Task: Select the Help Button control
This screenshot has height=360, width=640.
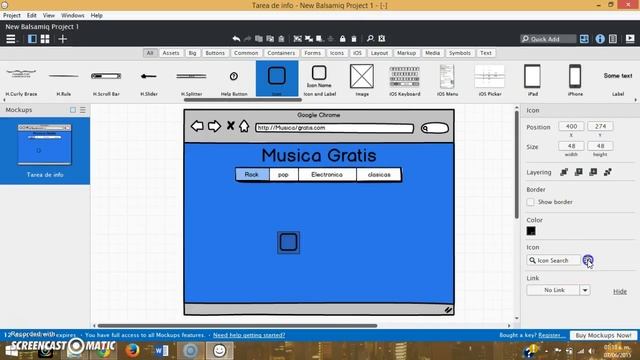Action: coord(234,80)
